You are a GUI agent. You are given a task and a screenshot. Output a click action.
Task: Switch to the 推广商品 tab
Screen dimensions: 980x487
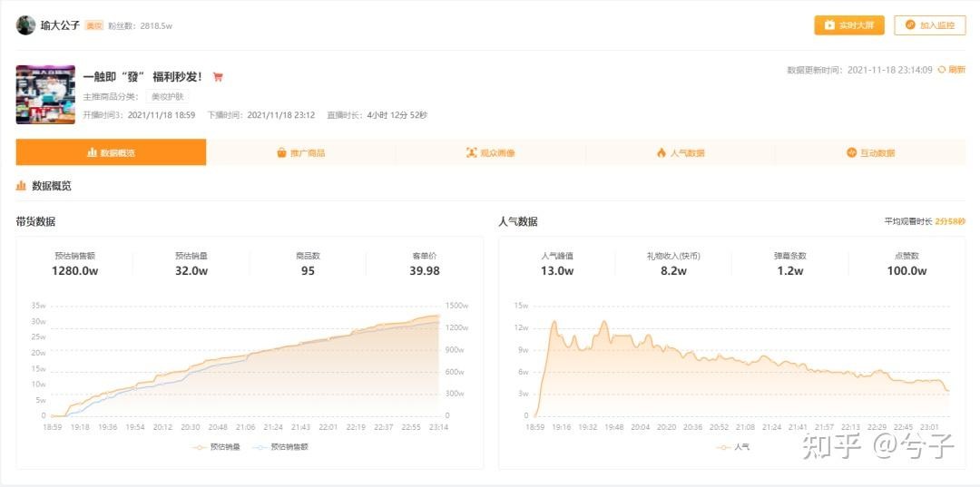[x=300, y=152]
